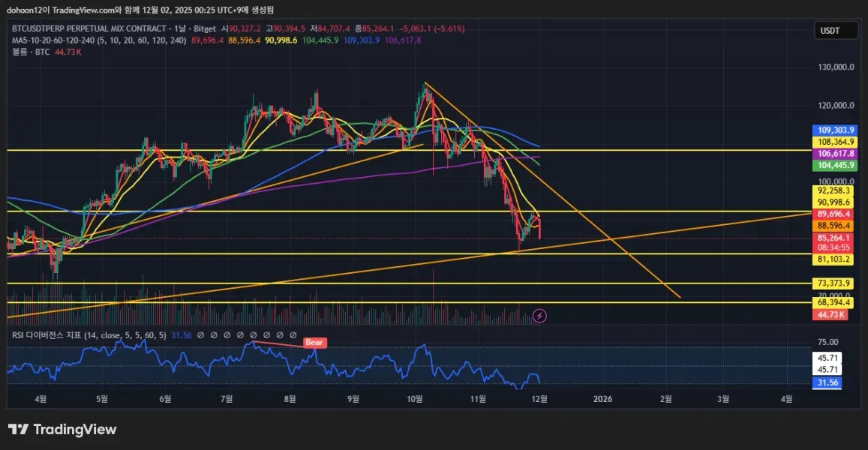Image resolution: width=868 pixels, height=450 pixels.
Task: Click the green 104,445.9 price-axis label
Action: click(x=835, y=166)
